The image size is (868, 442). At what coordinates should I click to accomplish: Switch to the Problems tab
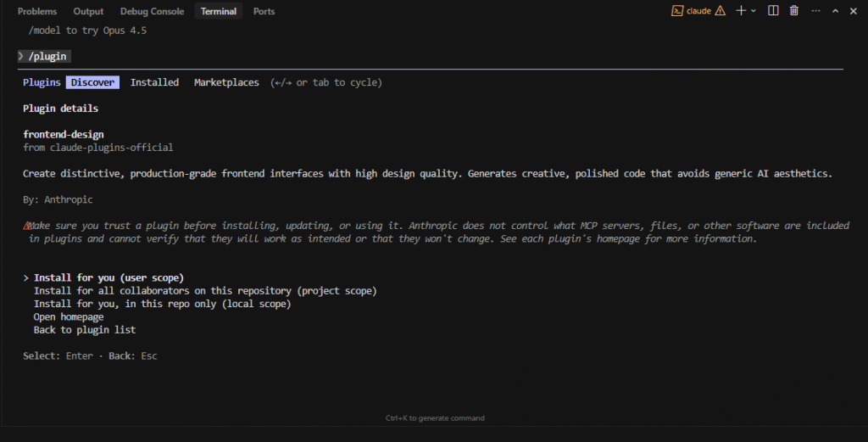37,11
